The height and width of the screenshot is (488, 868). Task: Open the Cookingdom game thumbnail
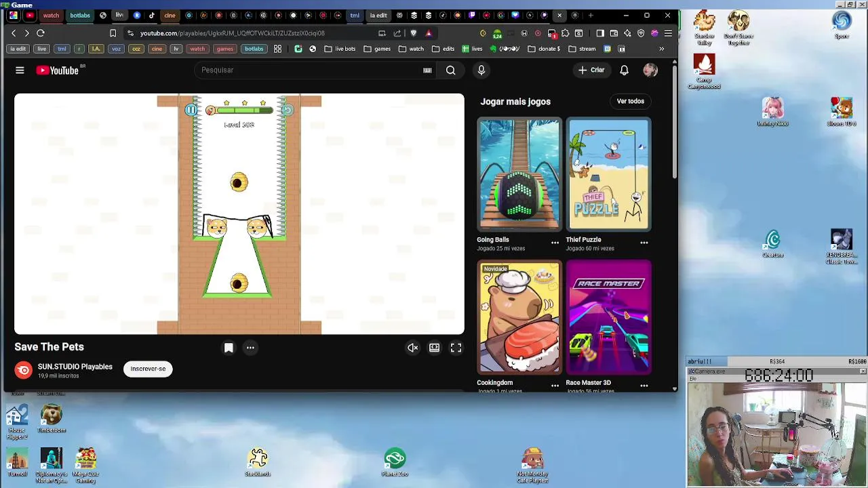[x=519, y=317]
